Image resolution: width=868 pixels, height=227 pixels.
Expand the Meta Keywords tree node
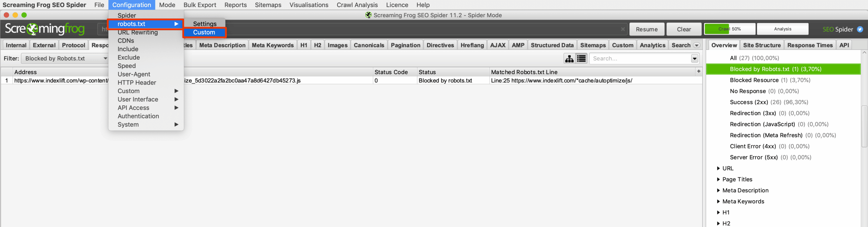click(718, 202)
